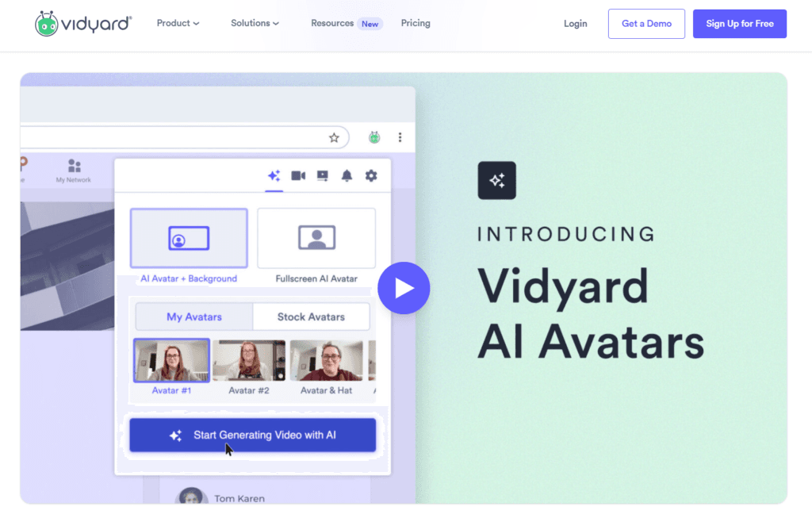Click Start Generating Video with AI
The height and width of the screenshot is (518, 812).
pyautogui.click(x=252, y=435)
